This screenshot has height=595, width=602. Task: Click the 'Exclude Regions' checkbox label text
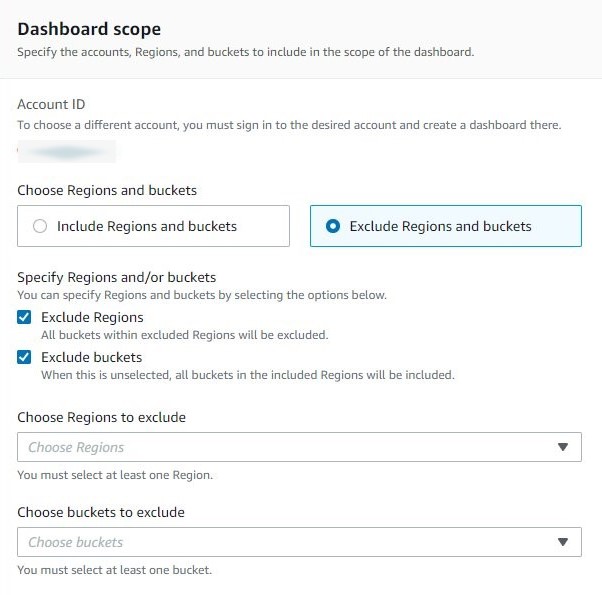pos(92,318)
